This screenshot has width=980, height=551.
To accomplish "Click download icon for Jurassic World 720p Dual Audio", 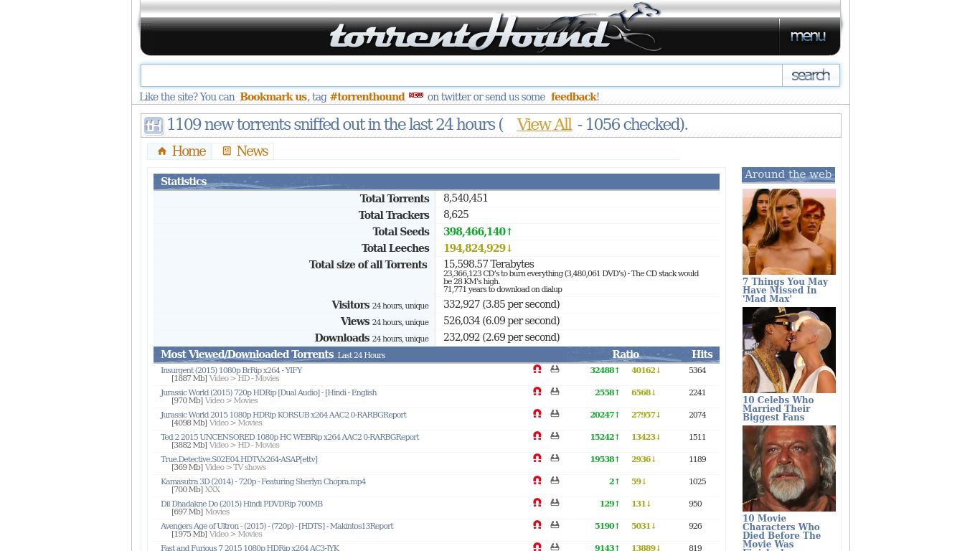I will click(x=555, y=392).
